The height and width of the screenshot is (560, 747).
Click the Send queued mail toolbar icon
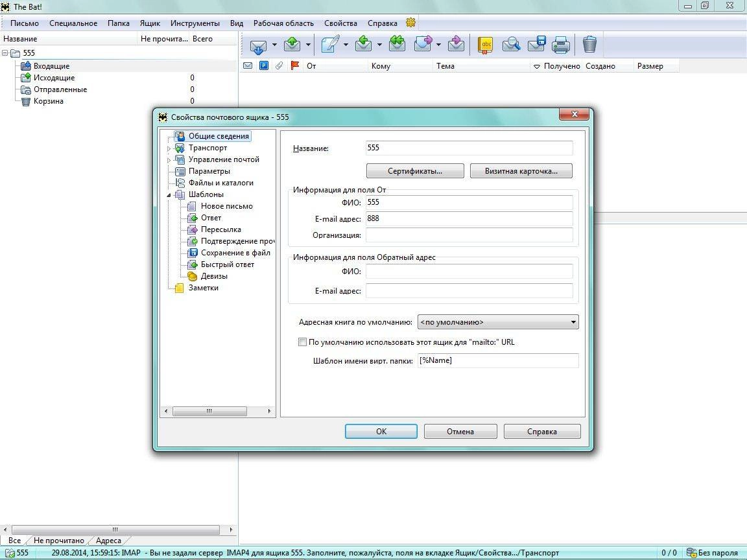[292, 45]
